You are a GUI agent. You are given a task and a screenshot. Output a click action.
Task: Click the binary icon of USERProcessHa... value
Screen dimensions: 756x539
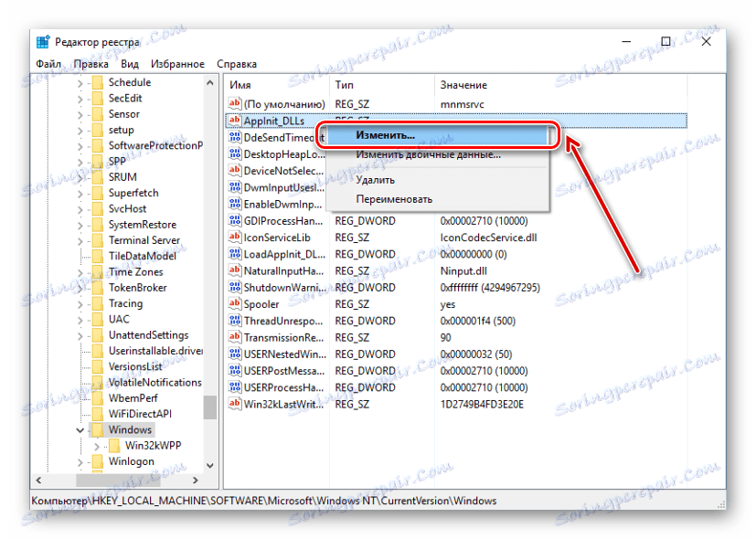234,386
